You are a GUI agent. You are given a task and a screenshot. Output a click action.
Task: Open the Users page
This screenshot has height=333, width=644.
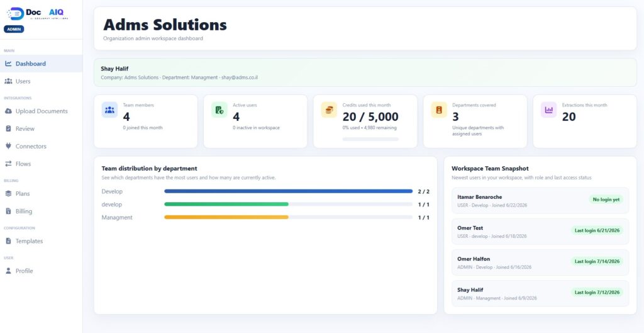tap(41, 81)
